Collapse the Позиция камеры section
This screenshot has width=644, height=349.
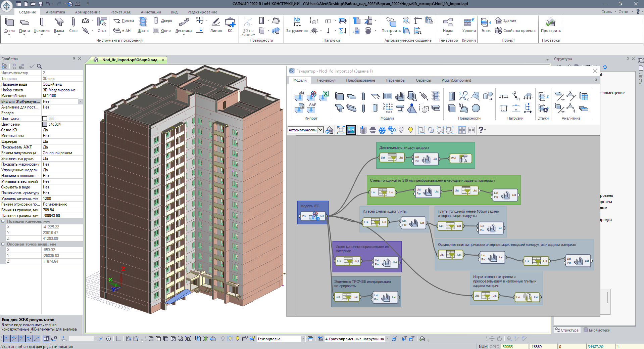3,221
